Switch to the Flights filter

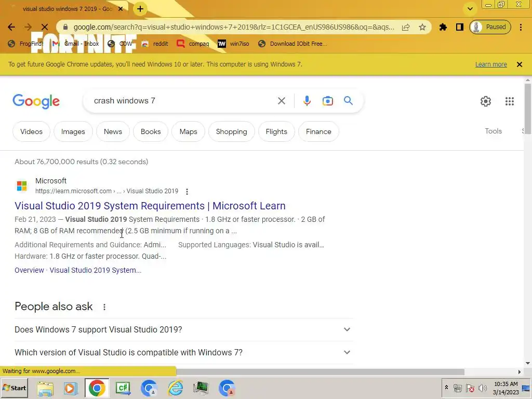276,131
